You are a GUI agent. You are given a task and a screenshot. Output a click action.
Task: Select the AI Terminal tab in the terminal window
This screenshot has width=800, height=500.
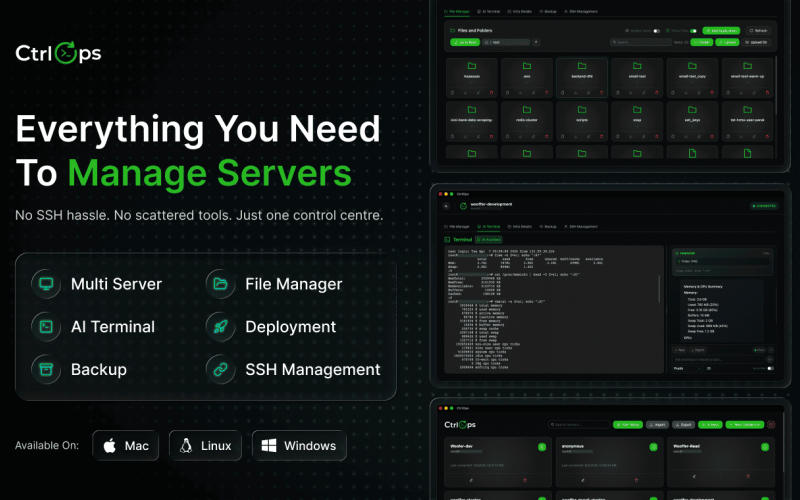[488, 227]
